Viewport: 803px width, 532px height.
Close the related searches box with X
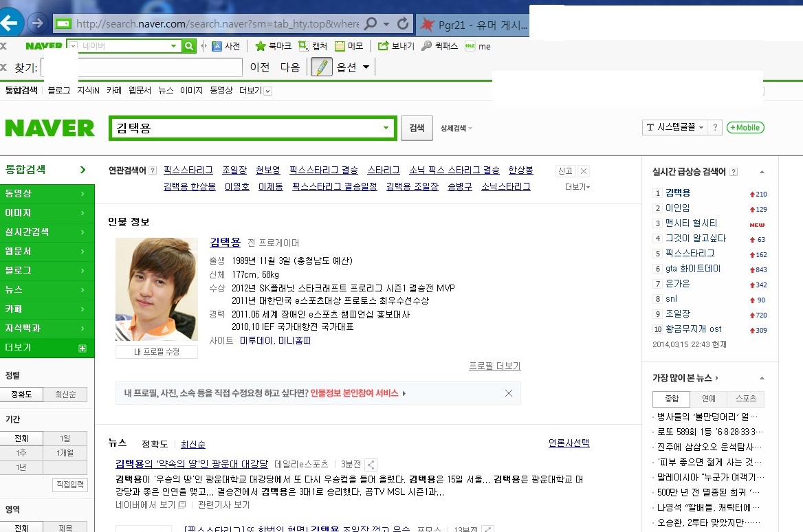(583, 171)
